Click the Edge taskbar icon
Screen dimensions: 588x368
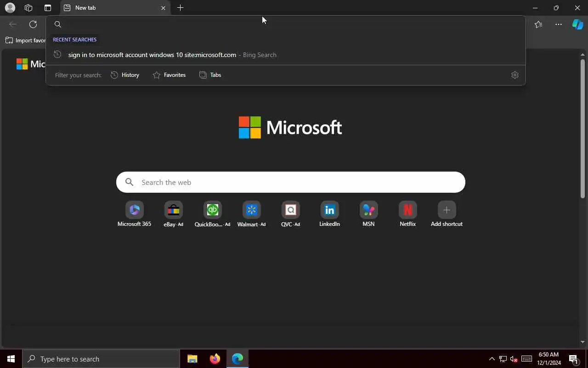click(x=237, y=359)
